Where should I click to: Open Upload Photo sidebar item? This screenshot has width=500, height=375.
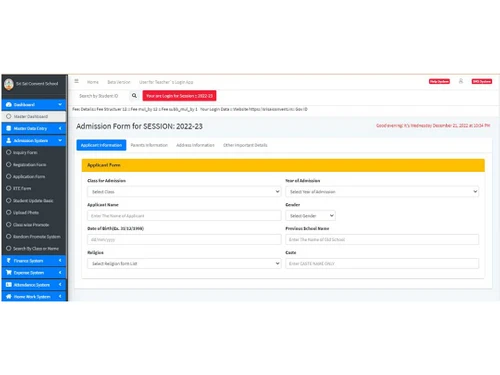(34, 212)
